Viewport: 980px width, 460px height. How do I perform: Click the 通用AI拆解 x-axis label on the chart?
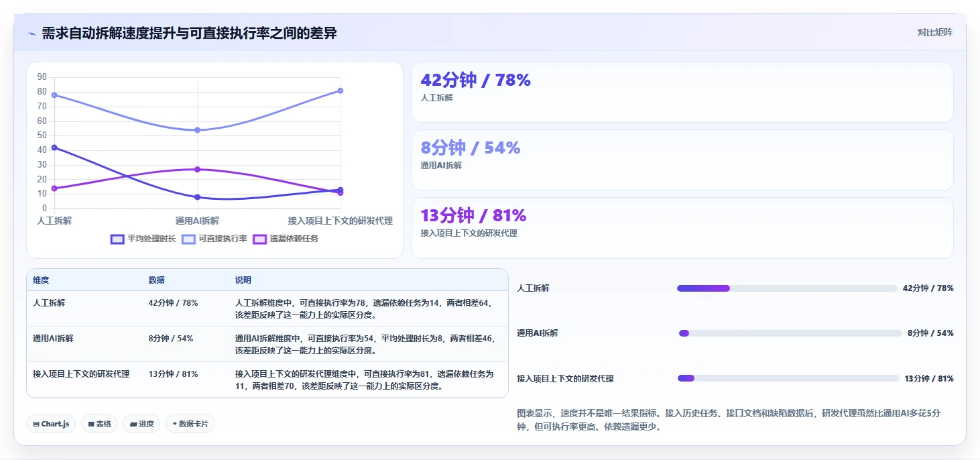tap(197, 221)
